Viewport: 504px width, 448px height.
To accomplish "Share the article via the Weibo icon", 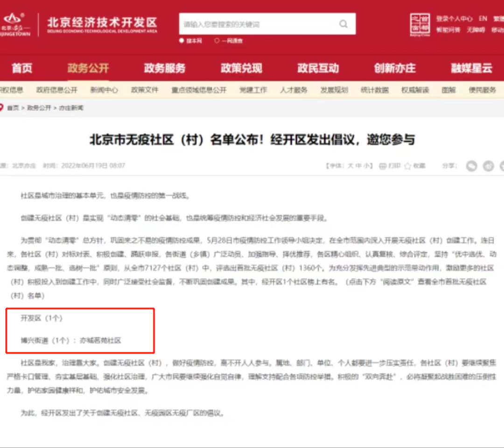I will pyautogui.click(x=488, y=166).
